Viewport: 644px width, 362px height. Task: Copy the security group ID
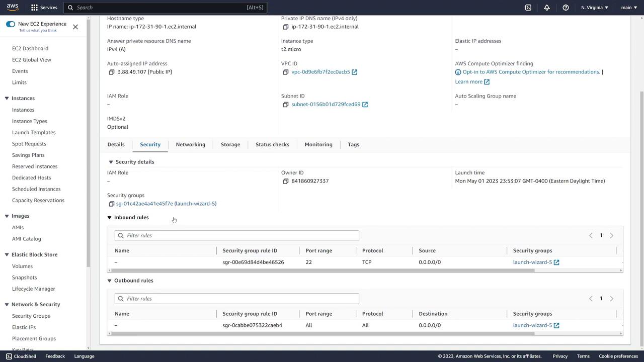(112, 204)
